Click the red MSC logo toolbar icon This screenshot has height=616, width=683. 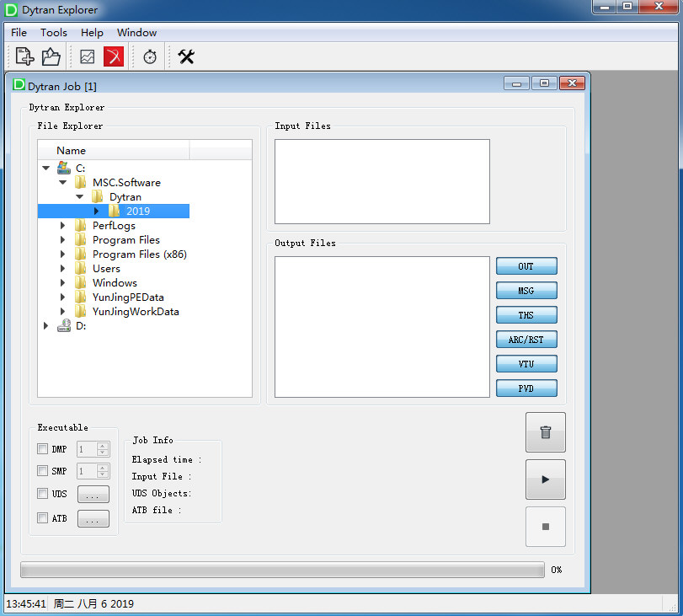click(x=114, y=56)
